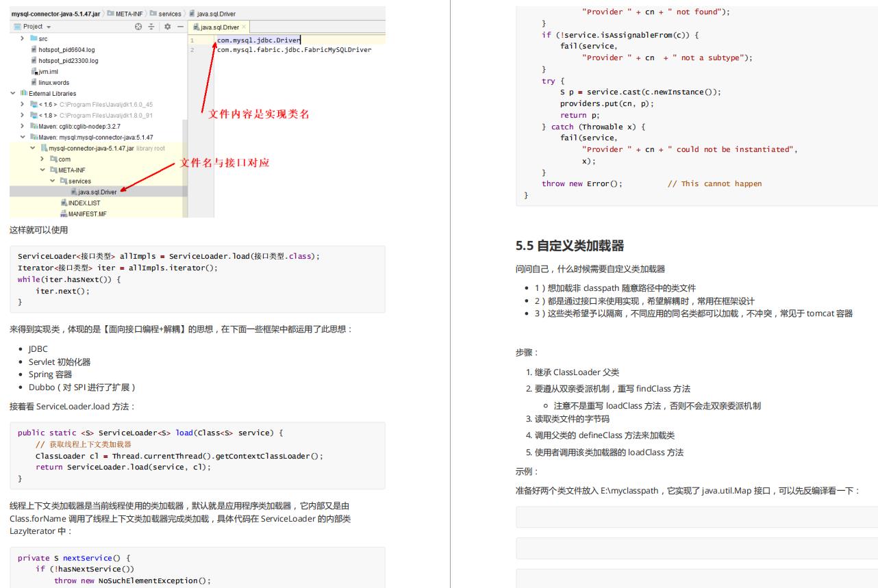Collapse Maven: mysql:mysql-connector-java:5.1.47
The height and width of the screenshot is (588, 878).
click(x=23, y=137)
